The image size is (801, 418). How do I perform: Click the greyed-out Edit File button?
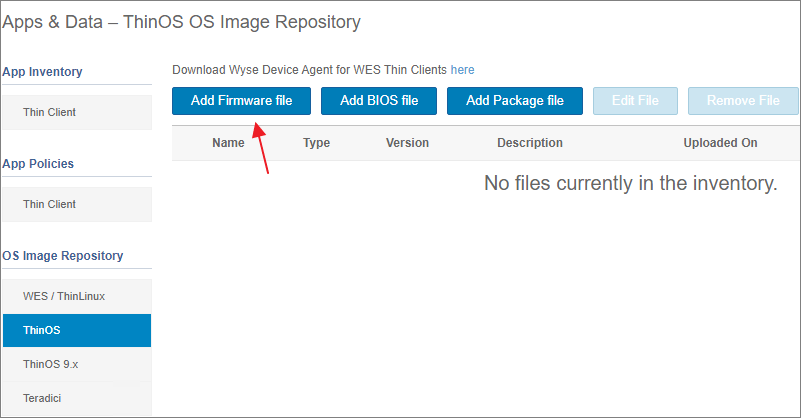coord(635,101)
